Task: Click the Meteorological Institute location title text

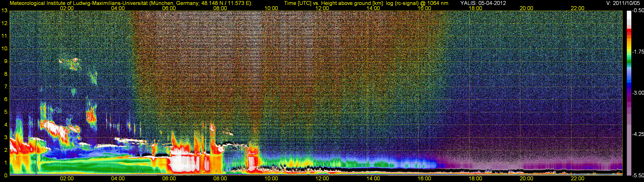Action: click(x=131, y=3)
